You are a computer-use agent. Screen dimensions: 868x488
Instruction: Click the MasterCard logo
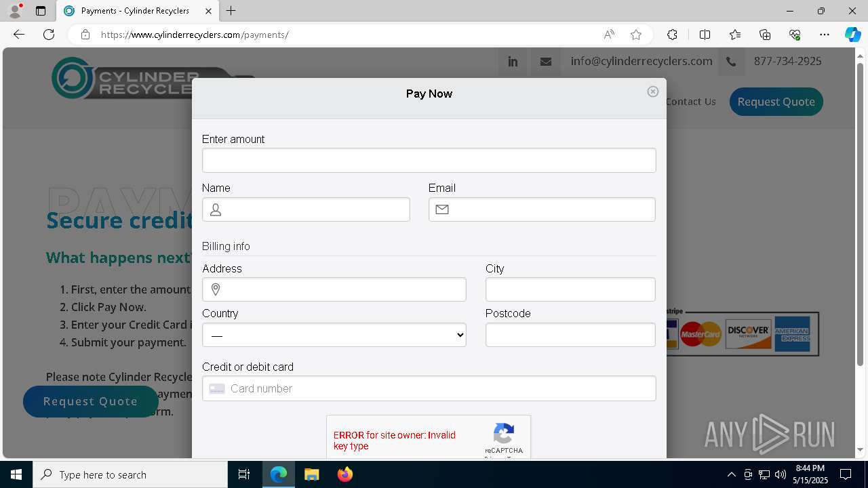pyautogui.click(x=701, y=333)
